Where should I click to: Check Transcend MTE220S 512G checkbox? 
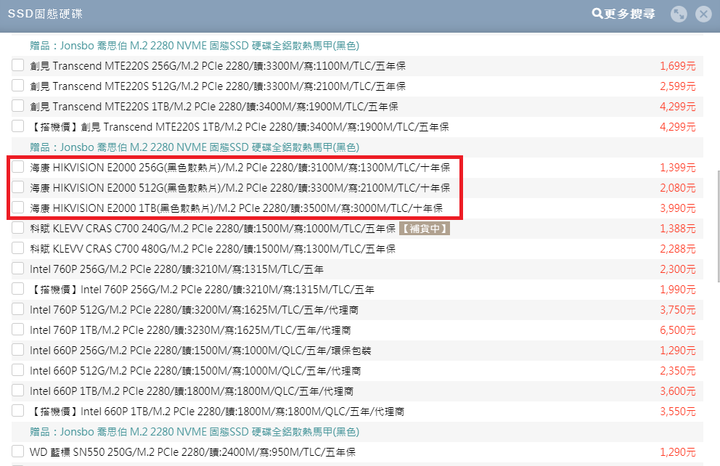click(18, 85)
